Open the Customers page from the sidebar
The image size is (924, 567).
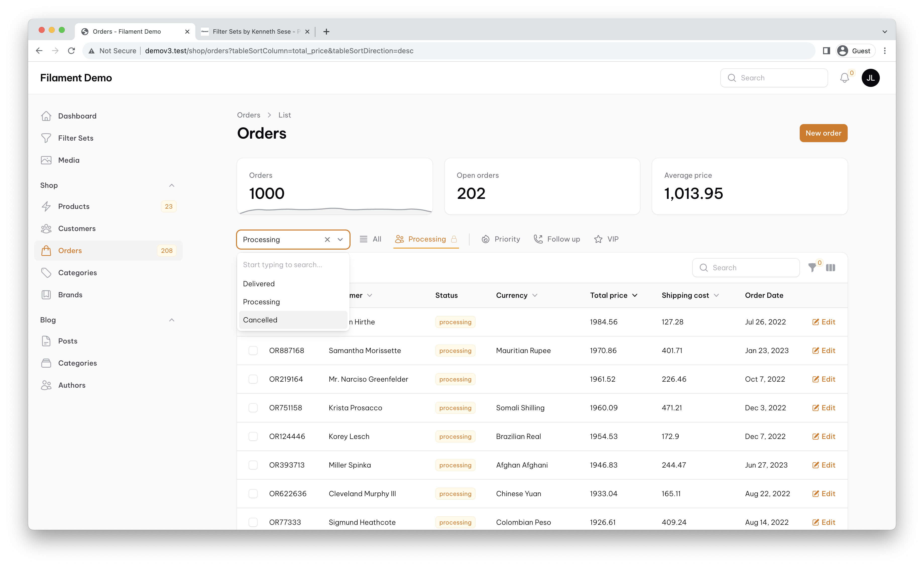point(77,228)
